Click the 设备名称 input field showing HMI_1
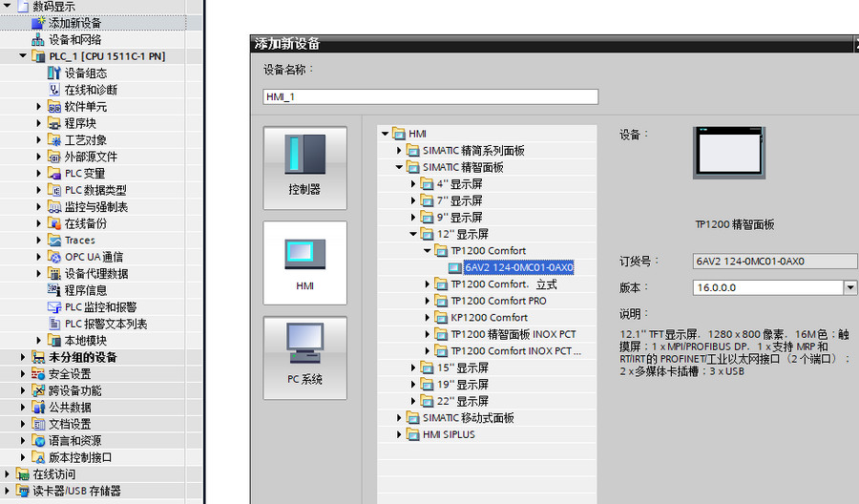The width and height of the screenshot is (859, 504). point(430,97)
